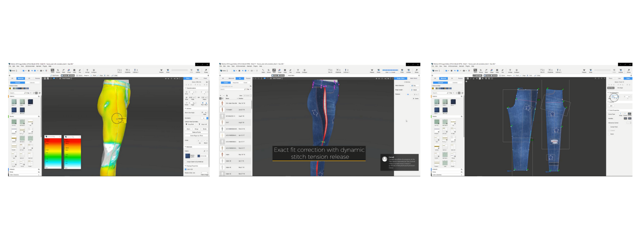The image size is (644, 226).
Task: Click the Save icon in the middle window toolbar
Action: (239, 71)
